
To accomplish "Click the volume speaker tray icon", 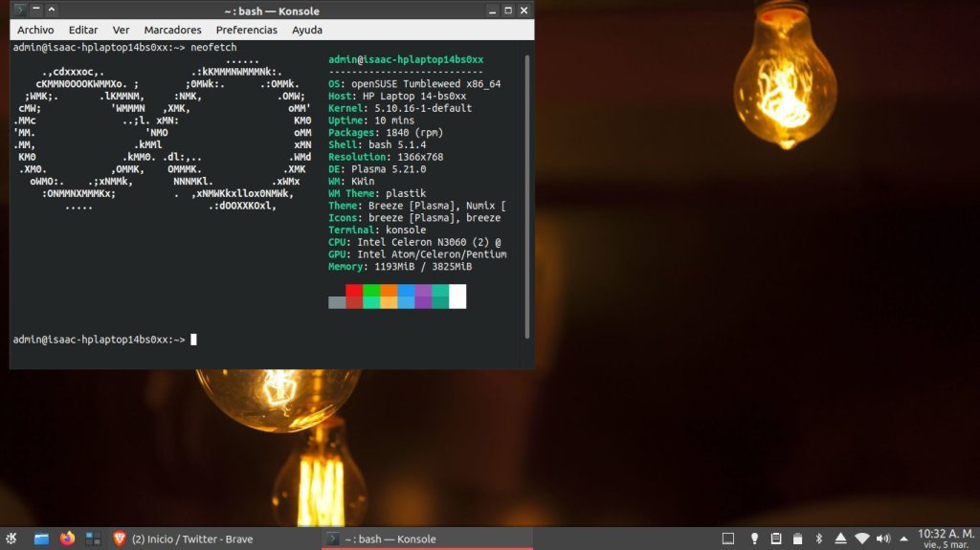I will coord(882,539).
